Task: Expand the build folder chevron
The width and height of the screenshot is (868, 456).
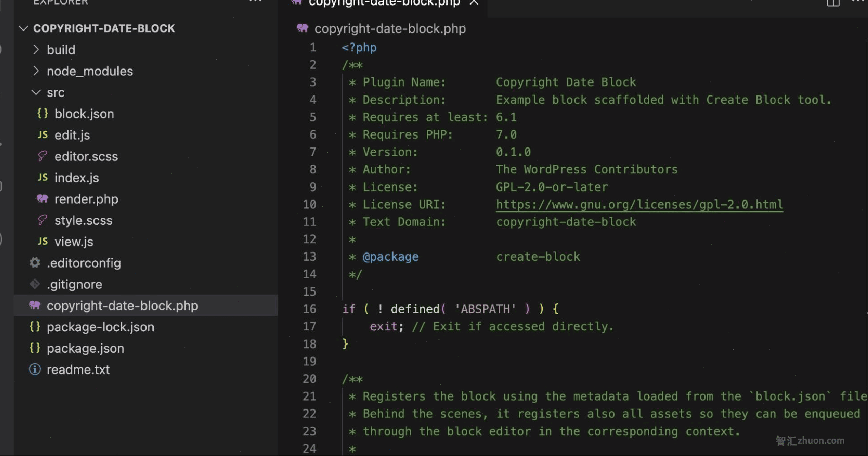Action: pyautogui.click(x=36, y=49)
